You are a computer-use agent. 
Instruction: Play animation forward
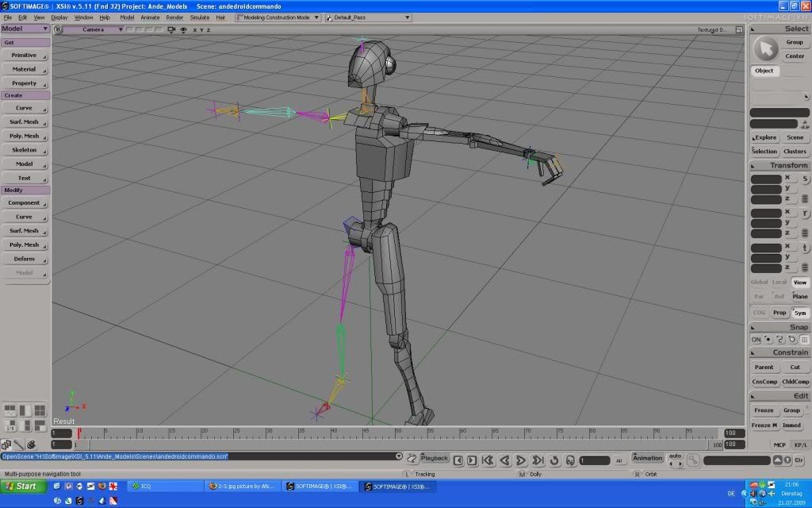[x=521, y=460]
